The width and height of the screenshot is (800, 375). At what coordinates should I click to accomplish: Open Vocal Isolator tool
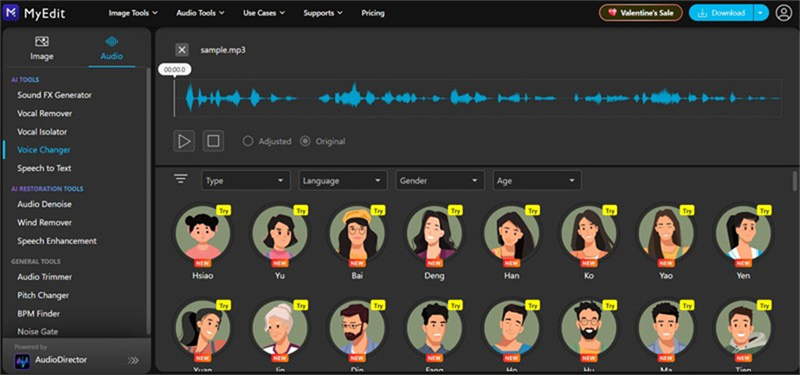click(x=42, y=132)
